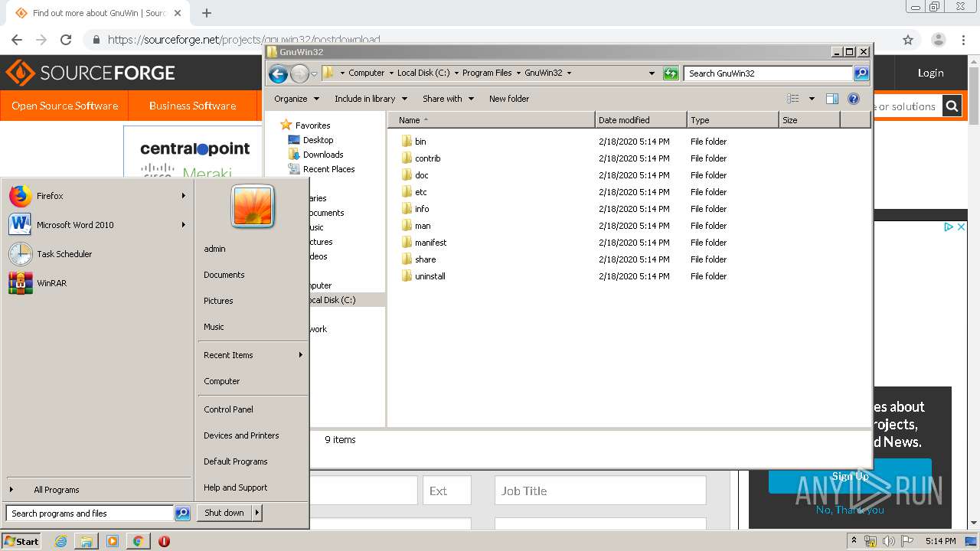Click the Shut down button
980x551 pixels.
(224, 513)
